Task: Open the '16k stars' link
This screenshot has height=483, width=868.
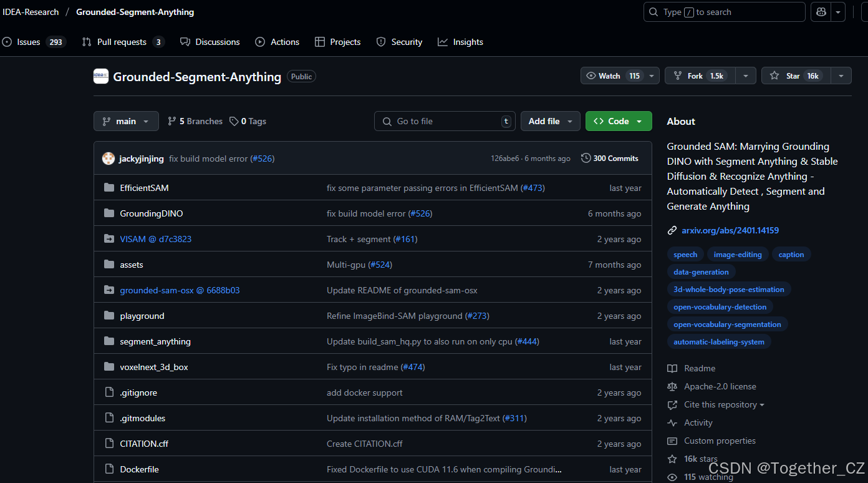Action: [701, 459]
